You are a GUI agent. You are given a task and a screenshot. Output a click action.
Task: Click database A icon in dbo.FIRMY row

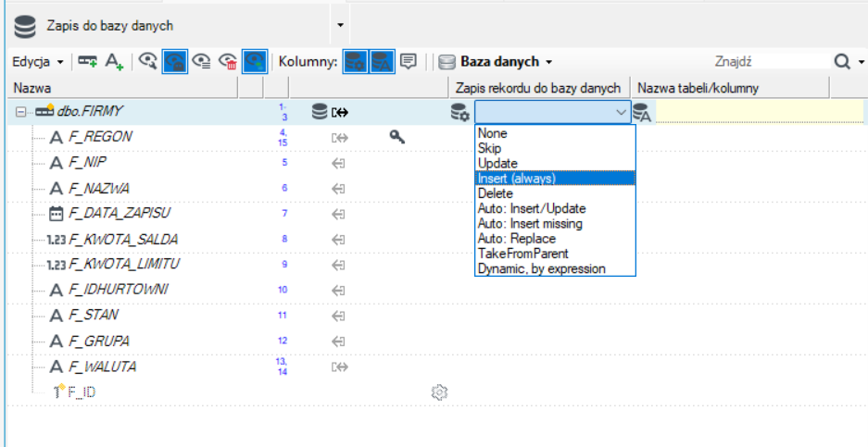pos(642,112)
